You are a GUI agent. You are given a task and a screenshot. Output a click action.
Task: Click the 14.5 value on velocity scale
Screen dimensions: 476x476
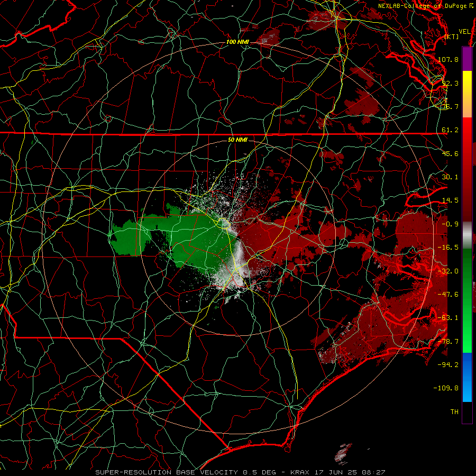450,200
